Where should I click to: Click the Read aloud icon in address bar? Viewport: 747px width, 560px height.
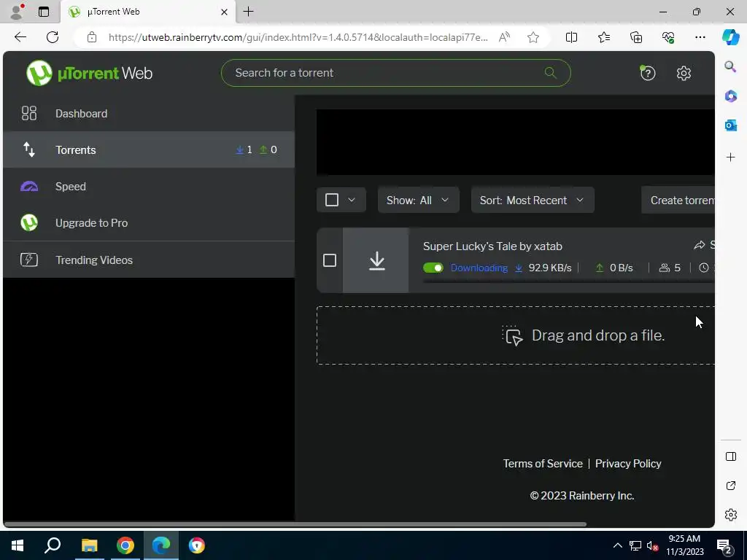504,37
